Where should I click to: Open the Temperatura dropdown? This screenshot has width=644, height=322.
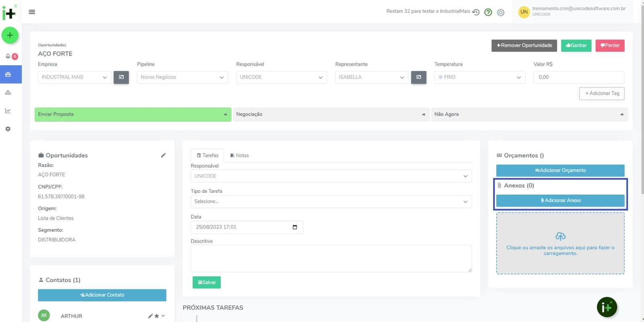(x=479, y=77)
